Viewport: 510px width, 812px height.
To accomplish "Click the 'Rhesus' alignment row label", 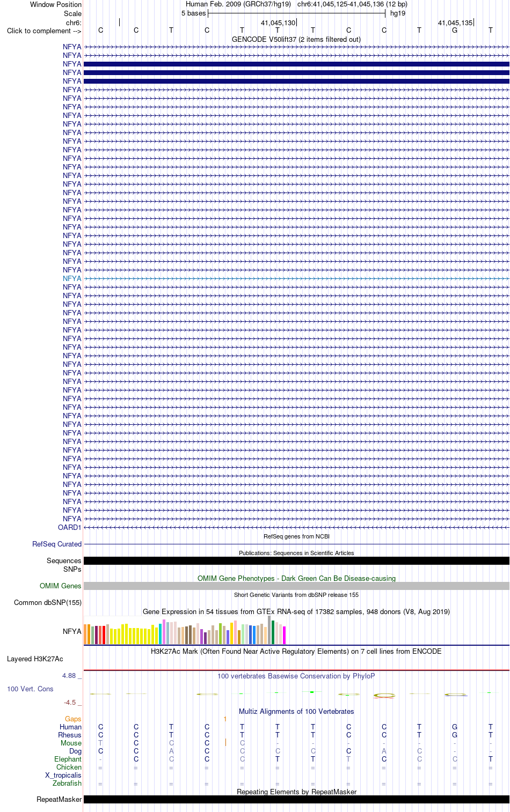I will click(70, 735).
